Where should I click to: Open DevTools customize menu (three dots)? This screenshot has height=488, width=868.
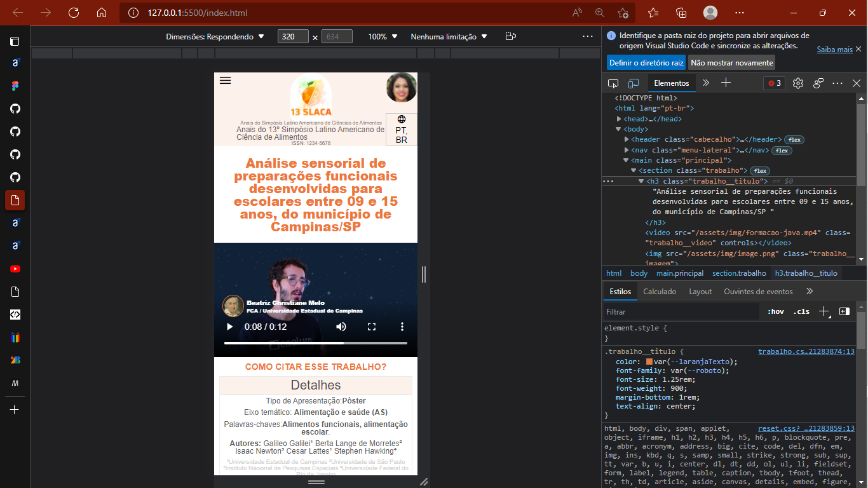tap(838, 83)
